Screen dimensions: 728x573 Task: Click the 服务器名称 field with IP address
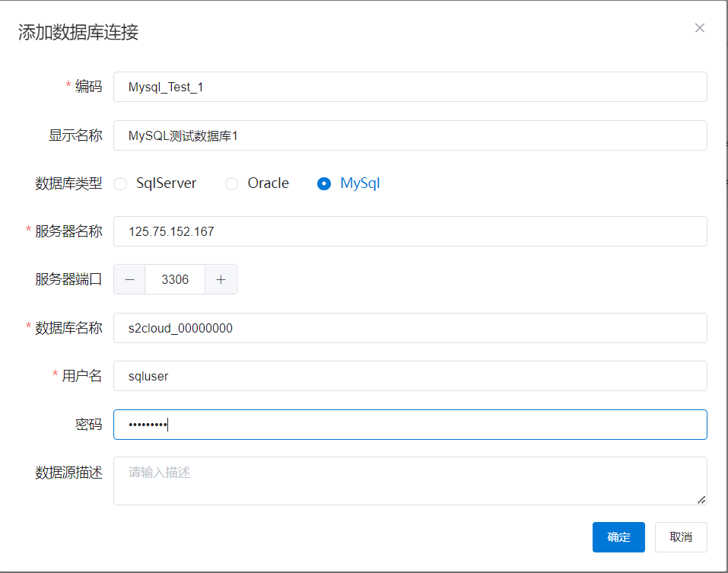[410, 231]
